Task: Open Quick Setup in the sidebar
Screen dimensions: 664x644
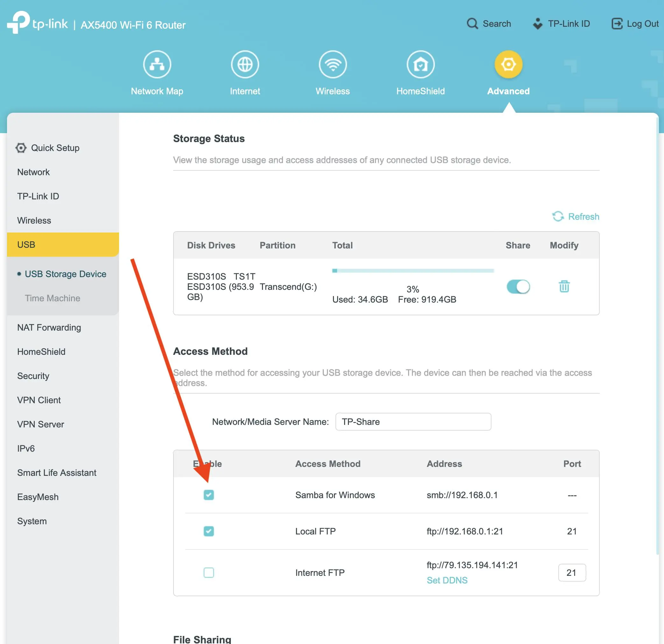Action: [x=55, y=148]
